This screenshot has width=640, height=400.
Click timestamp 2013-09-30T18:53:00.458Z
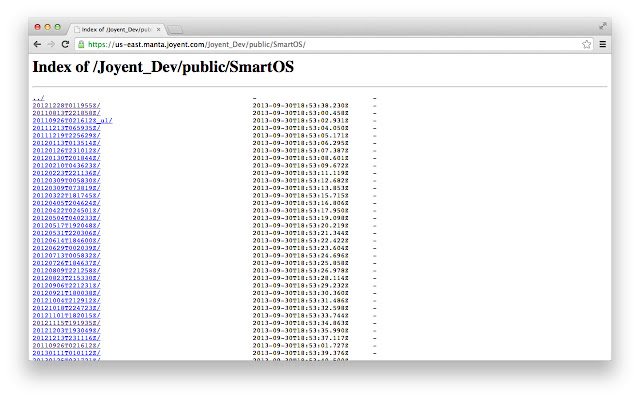click(301, 113)
